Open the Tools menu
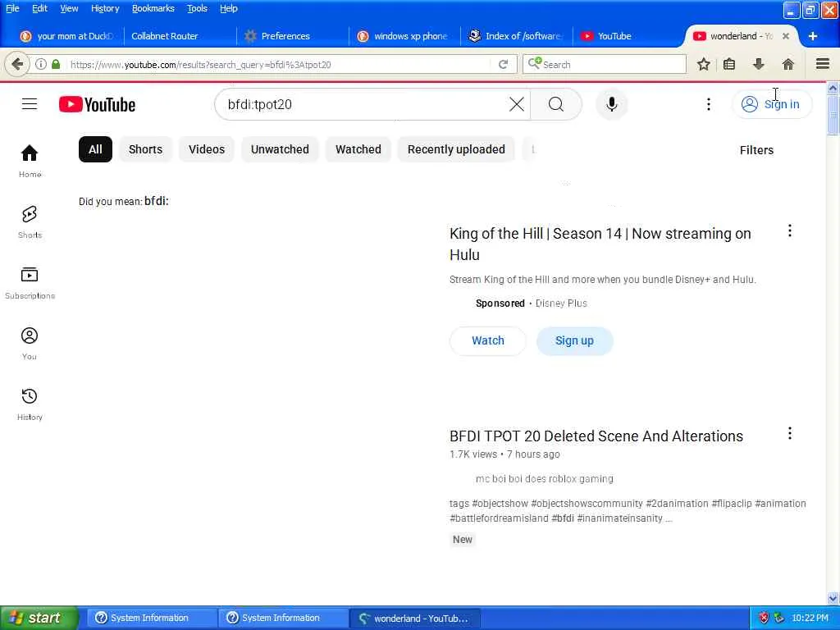The height and width of the screenshot is (630, 840). (197, 8)
